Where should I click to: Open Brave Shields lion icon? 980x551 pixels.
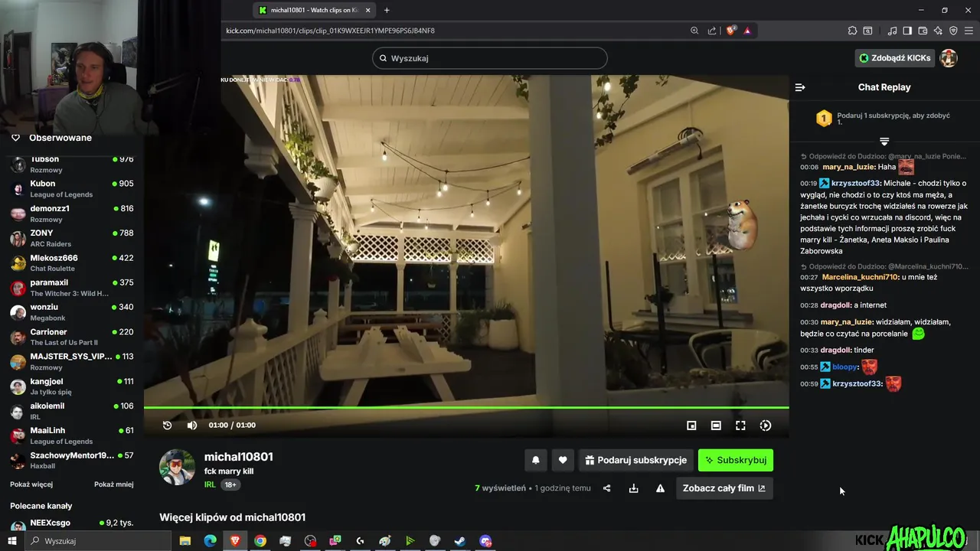pyautogui.click(x=730, y=31)
